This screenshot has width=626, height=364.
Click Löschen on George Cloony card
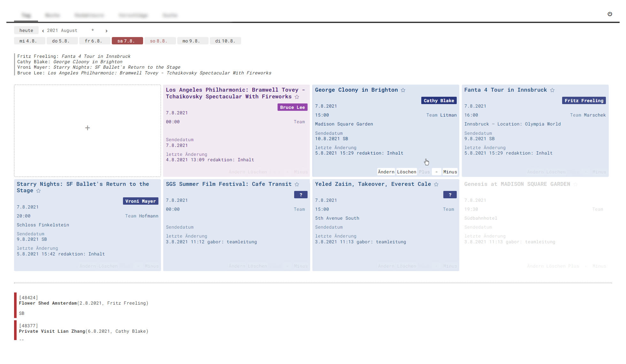[x=407, y=172]
